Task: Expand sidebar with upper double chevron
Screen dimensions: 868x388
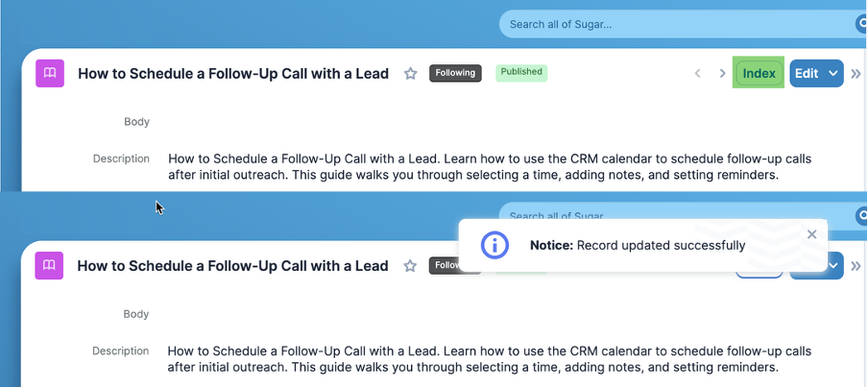Action: click(856, 73)
